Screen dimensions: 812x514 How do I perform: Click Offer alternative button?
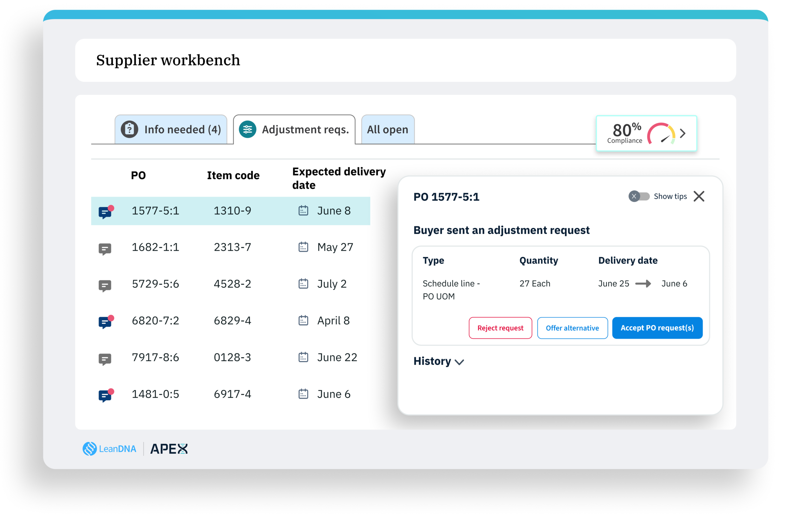[572, 328]
